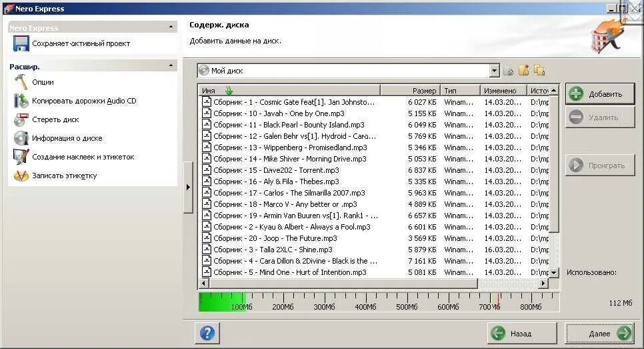Open the Мой диск dropdown arrow
The image size is (644, 349).
click(494, 71)
